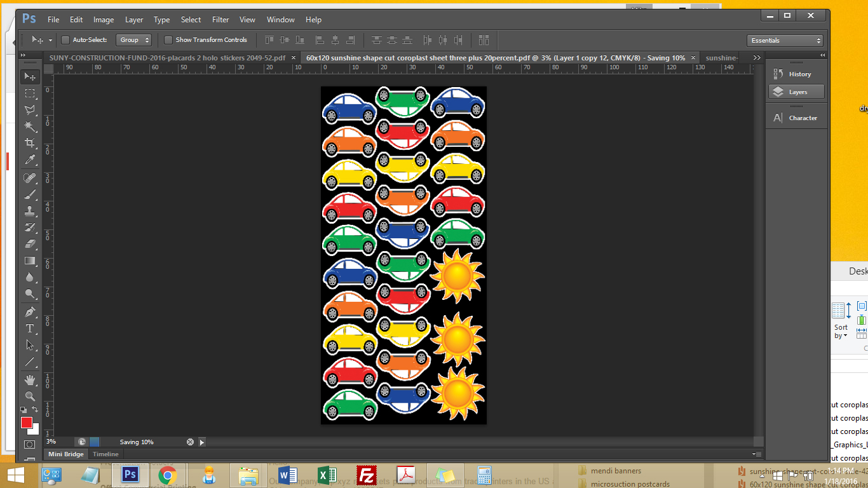Choose the Horizontal Type tool
The width and height of the screenshot is (868, 488).
coord(30,329)
